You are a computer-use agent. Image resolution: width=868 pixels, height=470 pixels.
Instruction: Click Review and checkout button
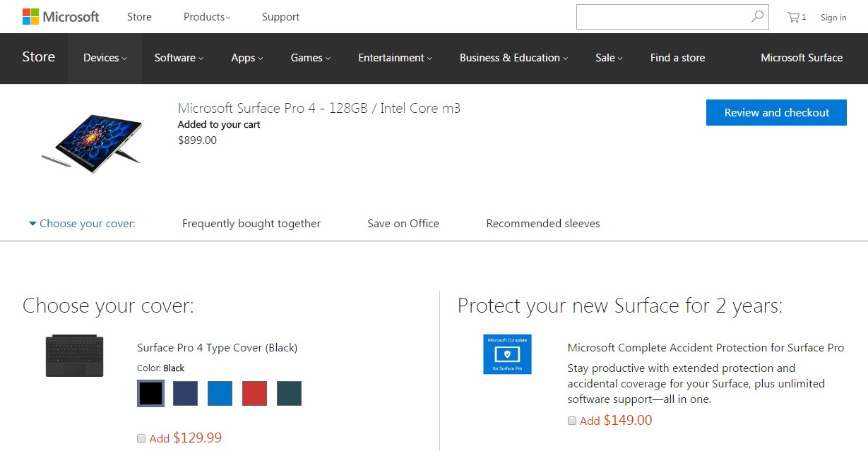point(776,113)
